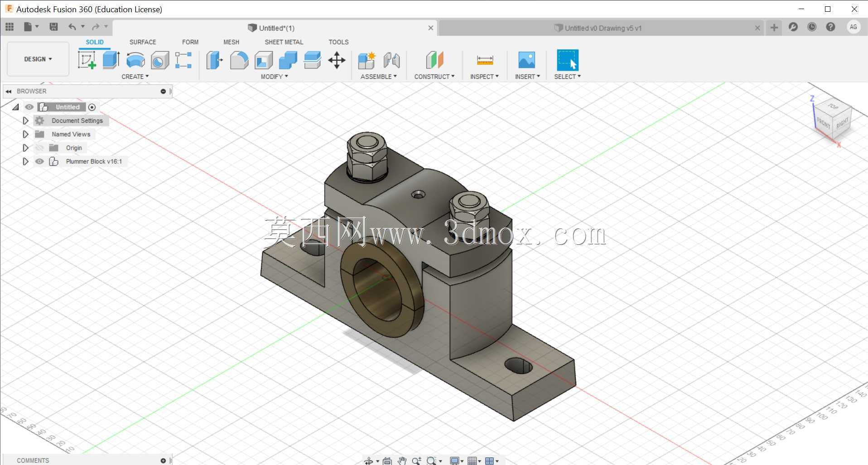Select the Move/Copy tool
The height and width of the screenshot is (465, 868).
(337, 60)
